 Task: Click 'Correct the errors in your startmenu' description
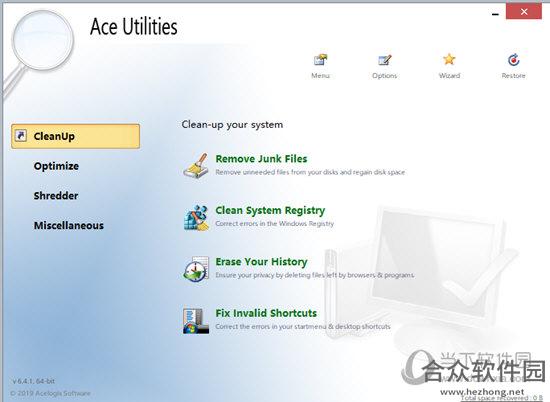(303, 327)
